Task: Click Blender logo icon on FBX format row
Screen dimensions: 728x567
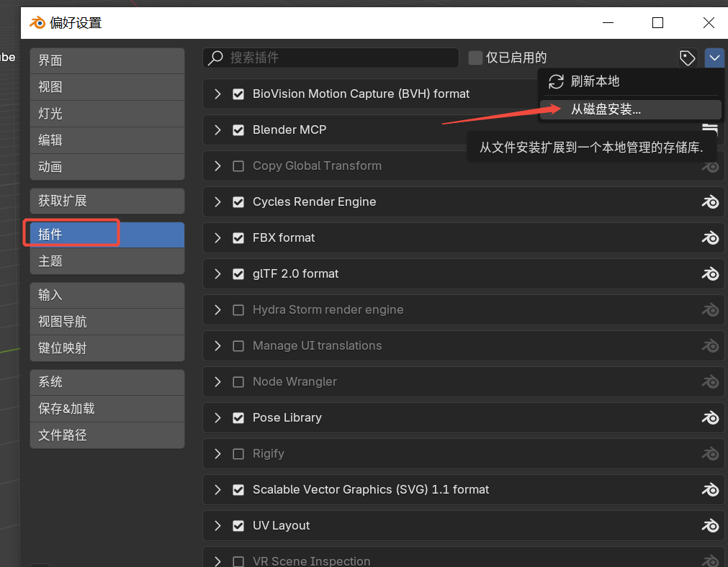Action: 710,238
